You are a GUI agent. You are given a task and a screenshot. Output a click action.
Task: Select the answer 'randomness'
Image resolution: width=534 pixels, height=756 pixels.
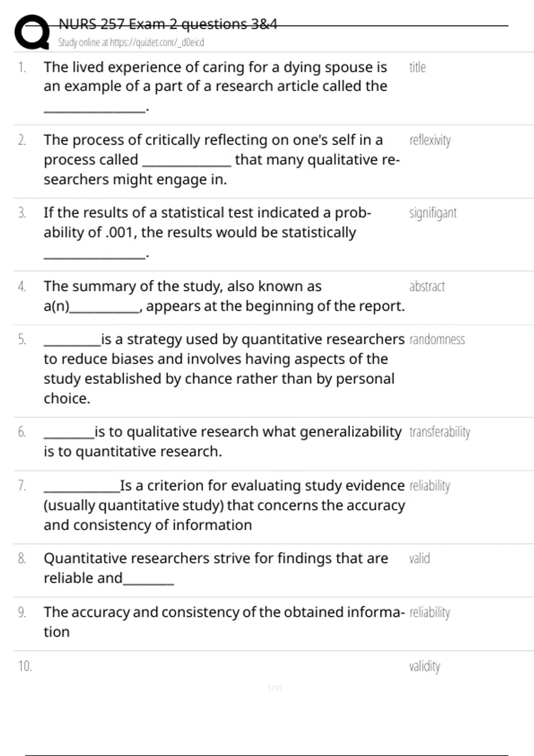click(437, 339)
